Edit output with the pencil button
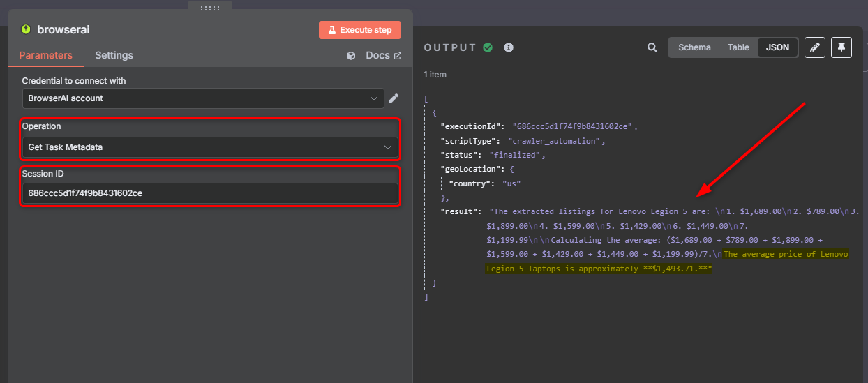The height and width of the screenshot is (383, 868). (815, 47)
